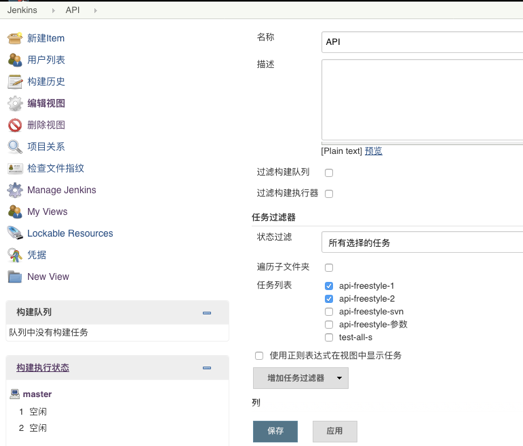The width and height of the screenshot is (523, 446).
Task: Open the 删除视图 link
Action: coord(46,125)
